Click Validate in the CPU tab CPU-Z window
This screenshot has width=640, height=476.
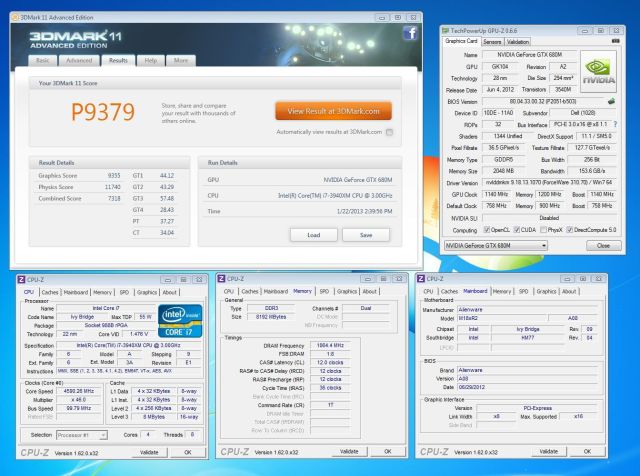tap(149, 452)
